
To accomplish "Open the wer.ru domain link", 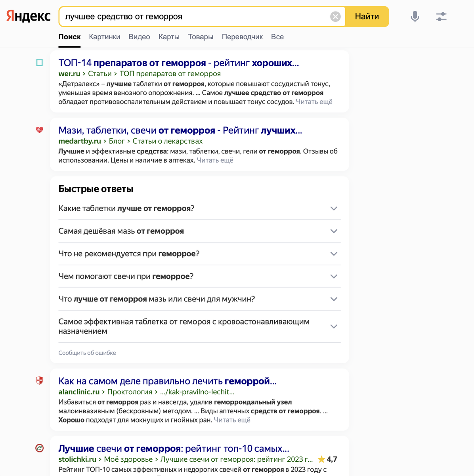I will click(69, 74).
